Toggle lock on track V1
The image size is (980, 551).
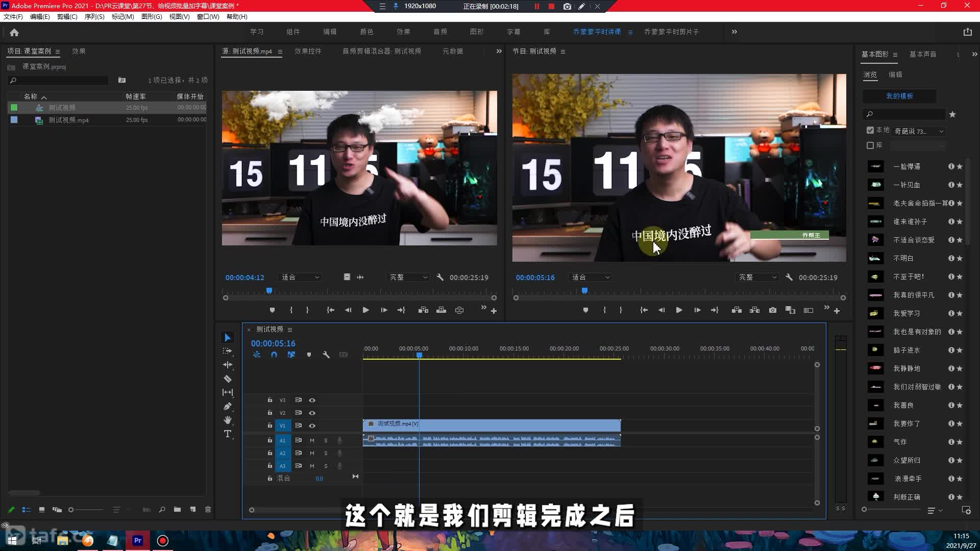(270, 425)
